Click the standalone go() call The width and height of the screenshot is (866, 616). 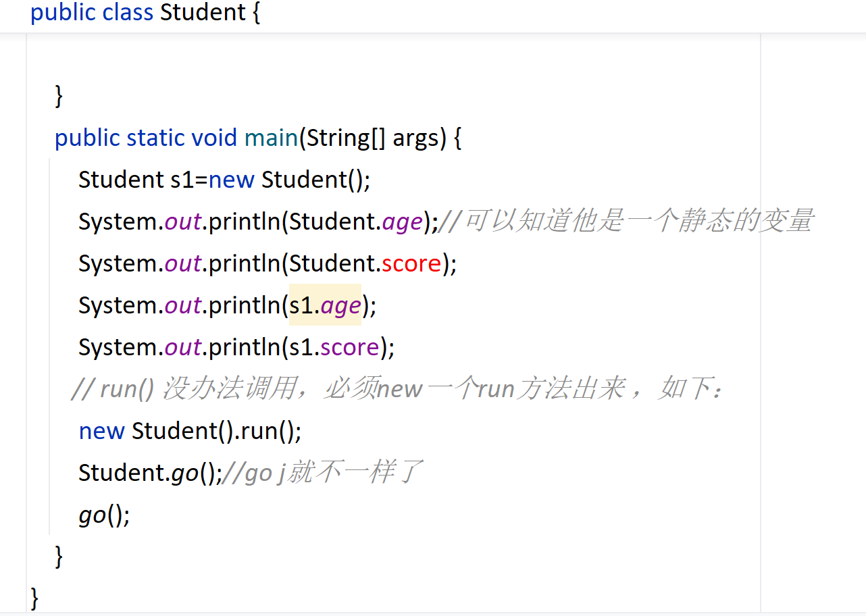click(x=103, y=515)
